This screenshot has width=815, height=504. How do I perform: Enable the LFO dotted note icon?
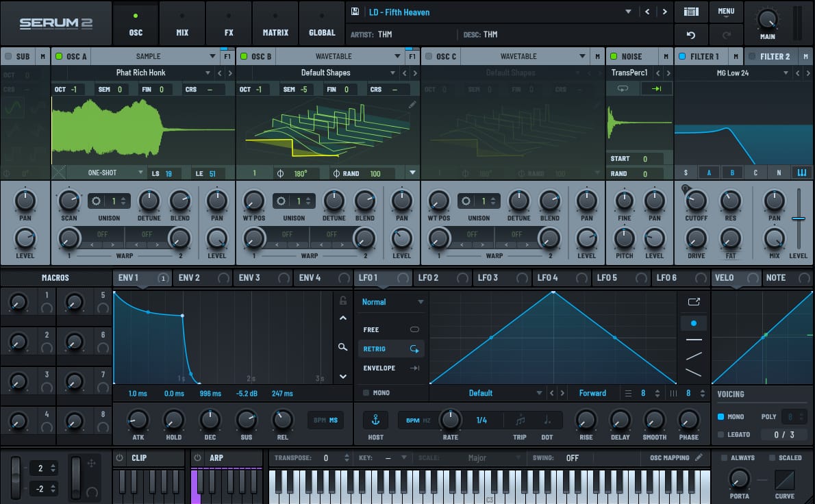coord(547,420)
